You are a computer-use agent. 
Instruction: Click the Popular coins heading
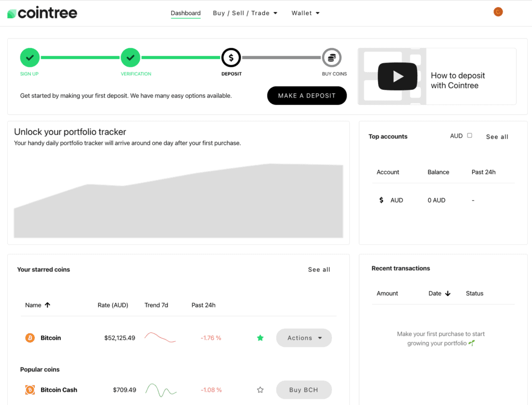coord(39,369)
